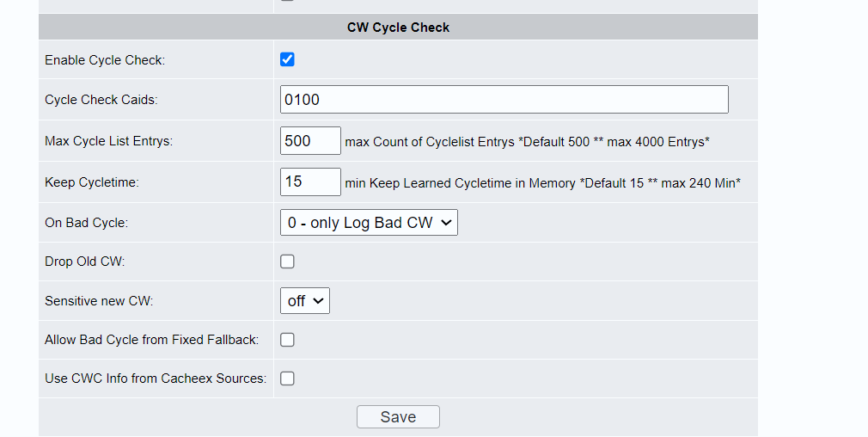The image size is (868, 437).
Task: Click the "Use CWC Info from Cacheex Sources:" label text
Action: tap(156, 379)
